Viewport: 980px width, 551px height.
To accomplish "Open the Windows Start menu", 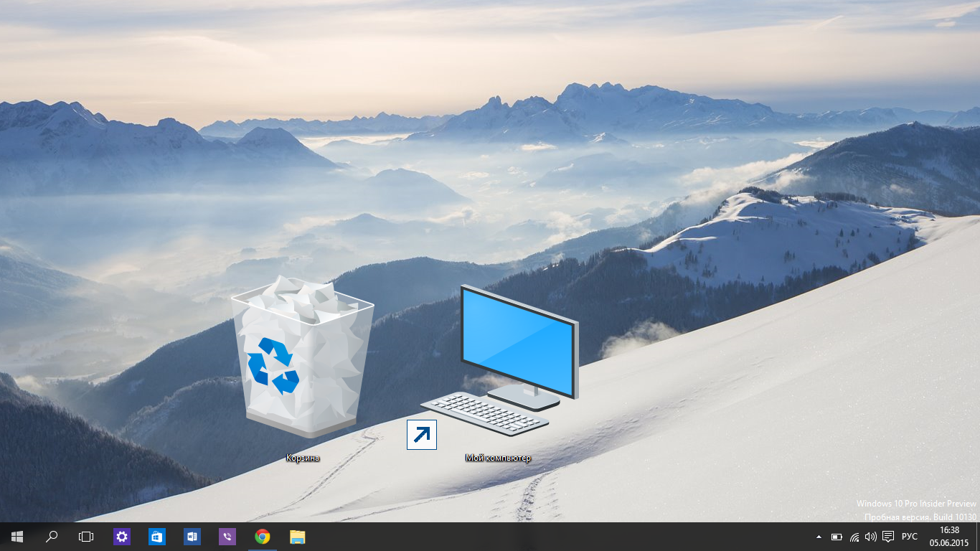I will click(17, 537).
